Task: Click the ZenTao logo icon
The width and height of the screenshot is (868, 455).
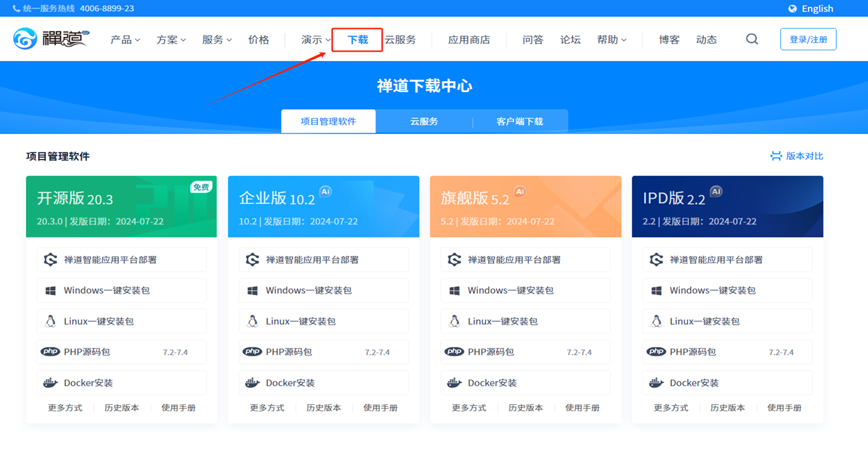Action: click(x=25, y=39)
